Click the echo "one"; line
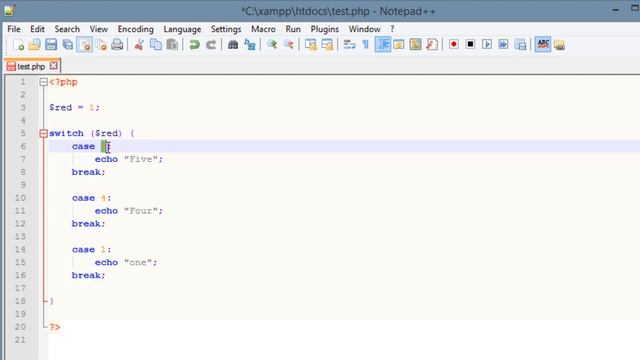 click(126, 262)
